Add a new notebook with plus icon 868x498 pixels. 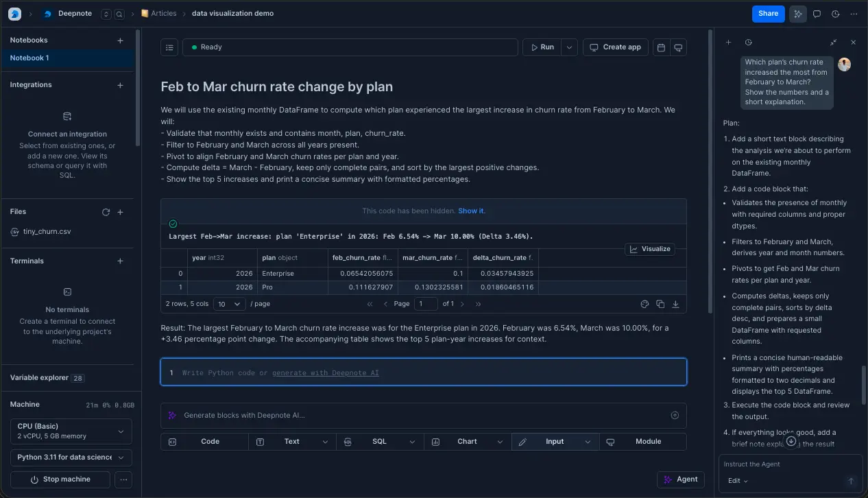pos(120,40)
